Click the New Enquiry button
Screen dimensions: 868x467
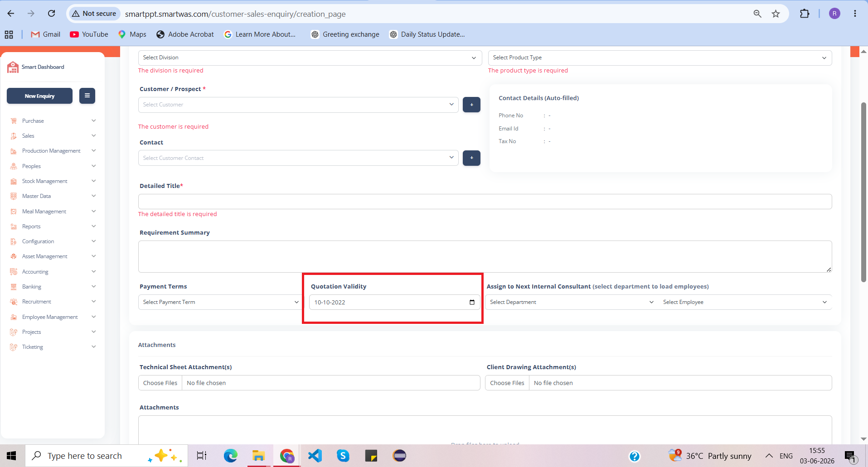coord(39,96)
